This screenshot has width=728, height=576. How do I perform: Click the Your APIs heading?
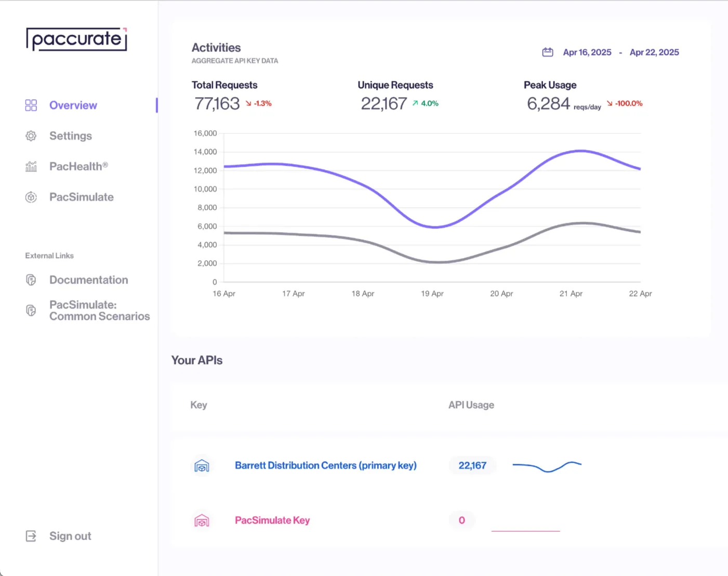click(197, 360)
